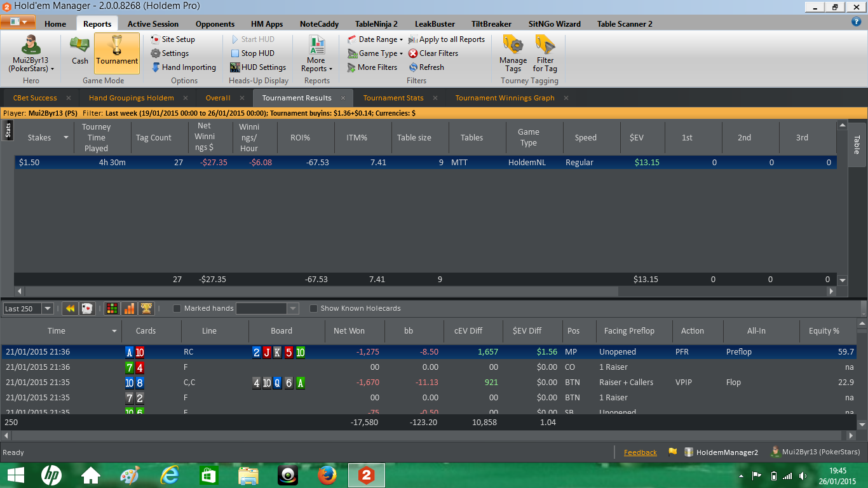868x488 pixels.
Task: Click Apply to all Reports
Action: point(447,39)
